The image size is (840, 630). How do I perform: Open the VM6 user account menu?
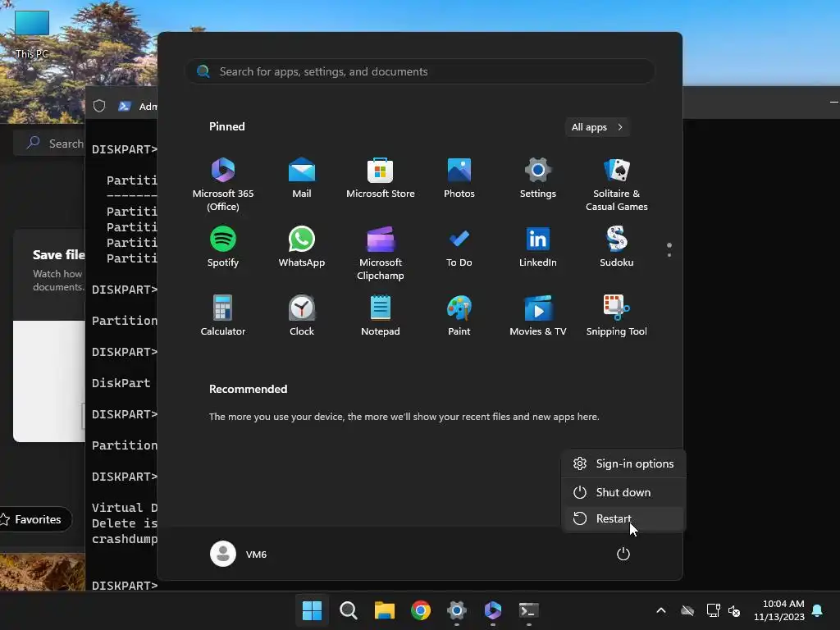click(x=239, y=554)
